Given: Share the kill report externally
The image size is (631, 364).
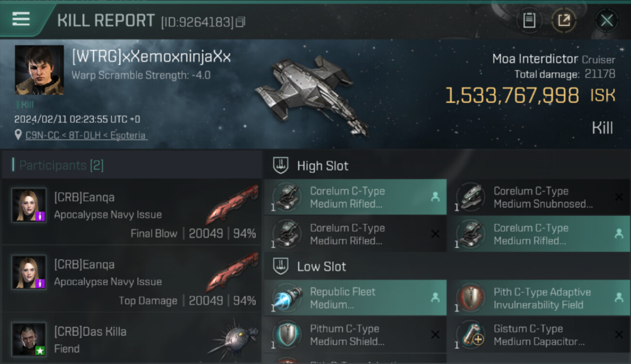Looking at the screenshot, I should [x=564, y=20].
